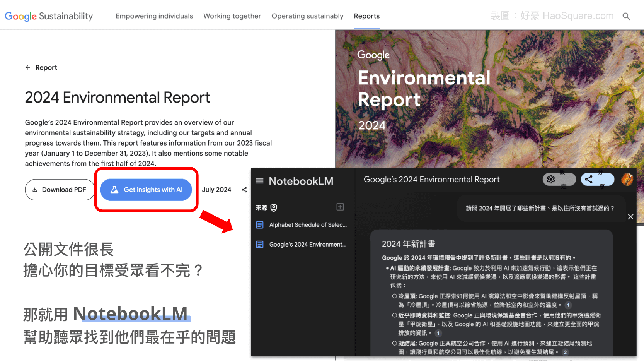Screen dimensions: 644x363
Task: Click the 2024 年新計畫 answer heading
Action: (x=409, y=244)
